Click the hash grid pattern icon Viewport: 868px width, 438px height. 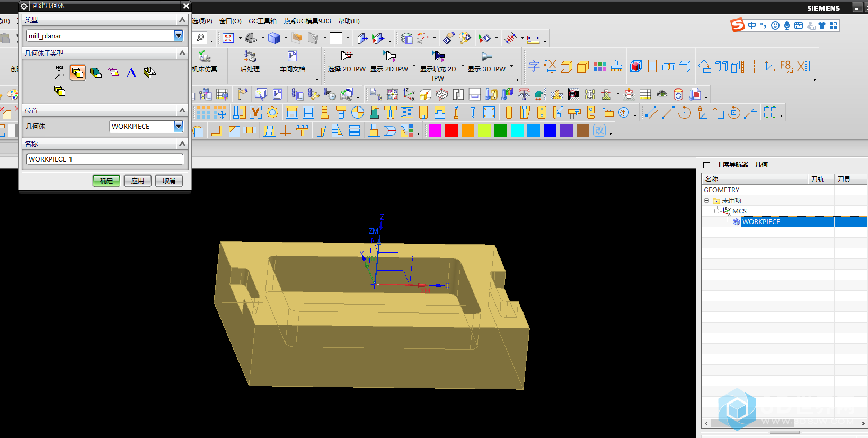[x=286, y=130]
